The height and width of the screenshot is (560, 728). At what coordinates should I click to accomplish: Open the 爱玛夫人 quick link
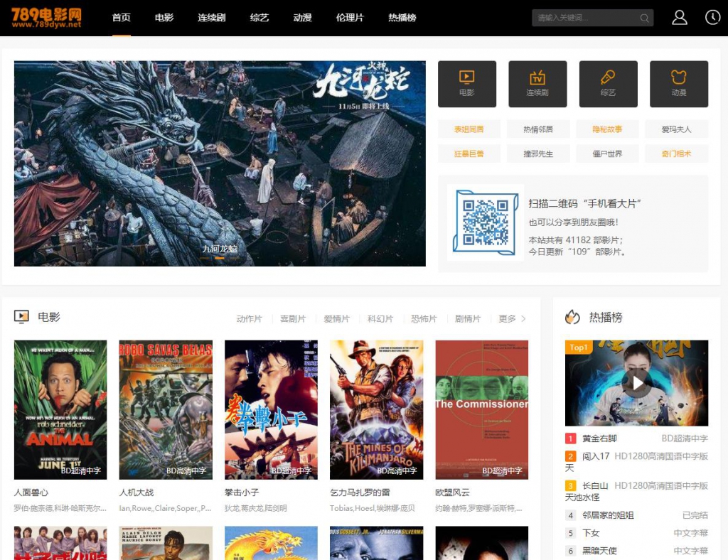click(677, 129)
